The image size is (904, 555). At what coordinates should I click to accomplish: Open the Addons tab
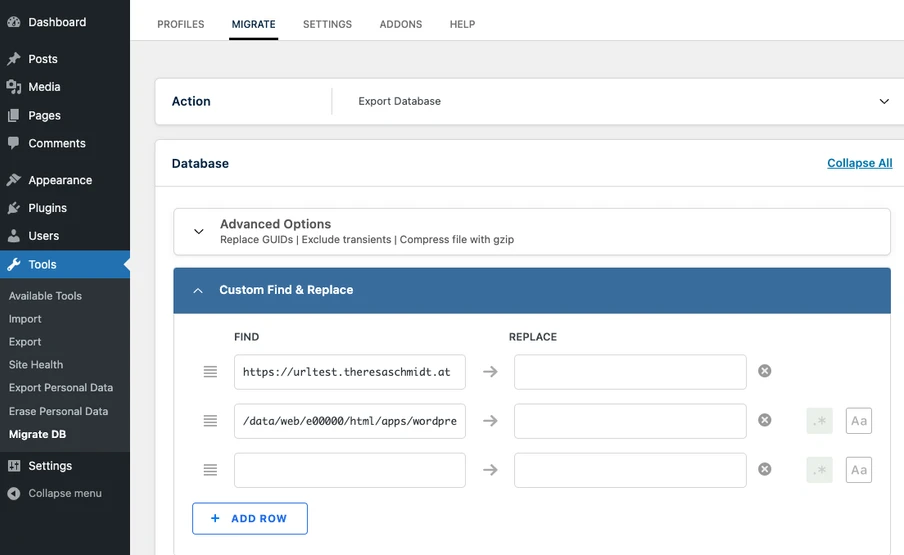pos(401,24)
